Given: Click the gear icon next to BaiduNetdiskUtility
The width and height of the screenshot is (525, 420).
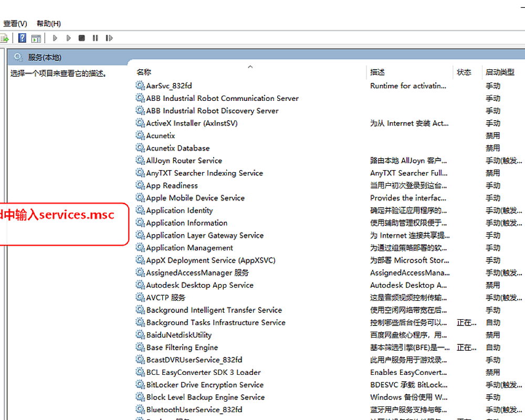Looking at the screenshot, I should click(x=140, y=335).
